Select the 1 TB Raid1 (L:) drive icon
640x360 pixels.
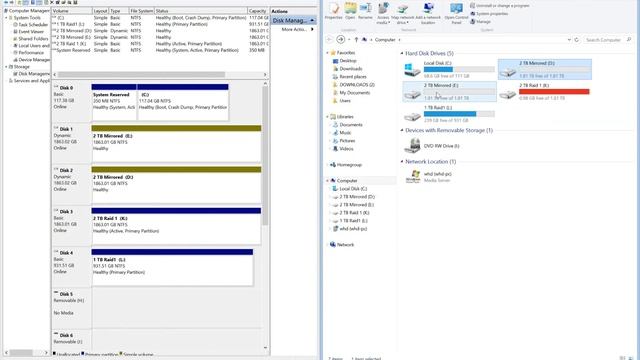[412, 117]
